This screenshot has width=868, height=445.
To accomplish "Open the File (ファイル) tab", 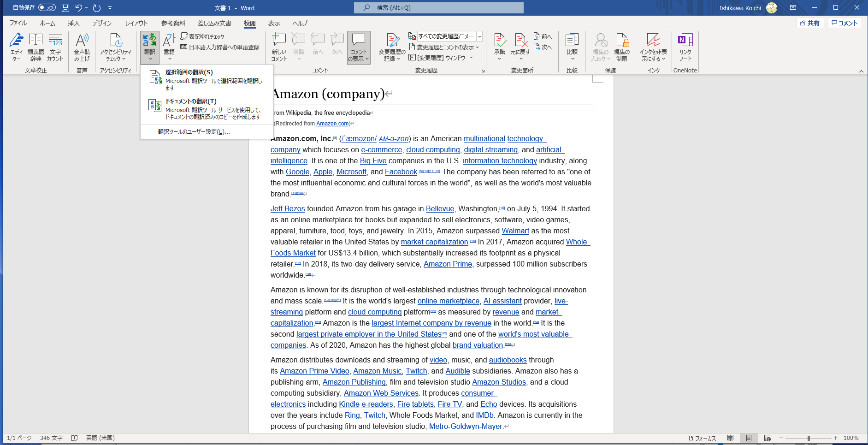I will point(18,23).
